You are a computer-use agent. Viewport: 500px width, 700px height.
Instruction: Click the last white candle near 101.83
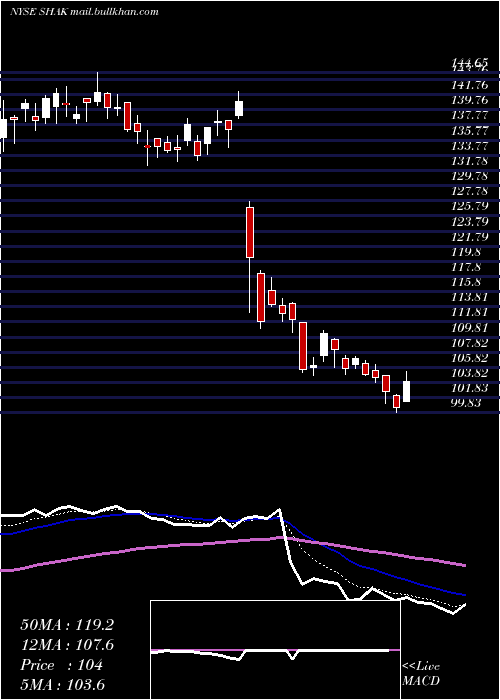406,392
